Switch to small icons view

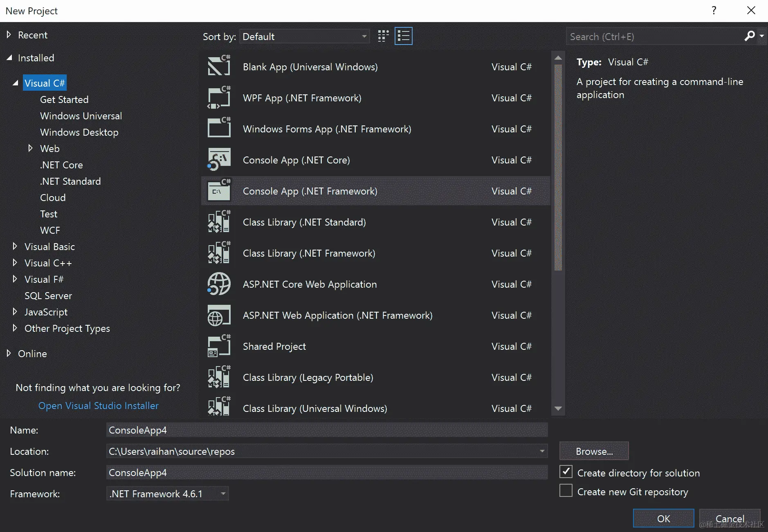click(383, 36)
